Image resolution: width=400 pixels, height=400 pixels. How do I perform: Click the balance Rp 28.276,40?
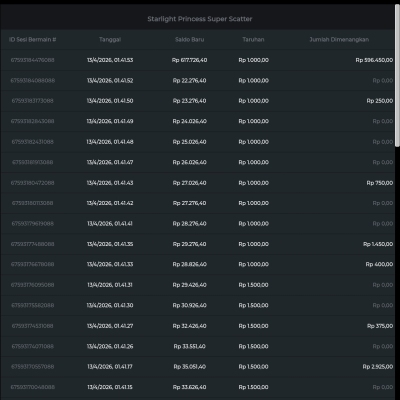[189, 224]
